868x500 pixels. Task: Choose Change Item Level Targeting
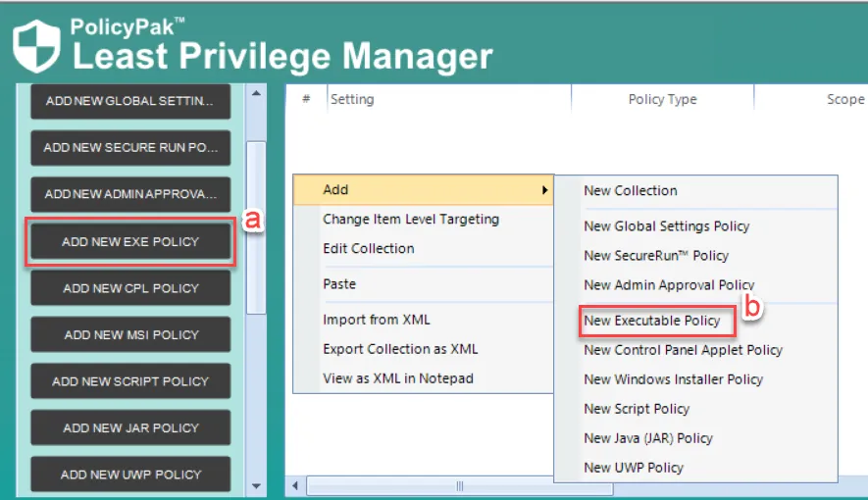tap(411, 220)
